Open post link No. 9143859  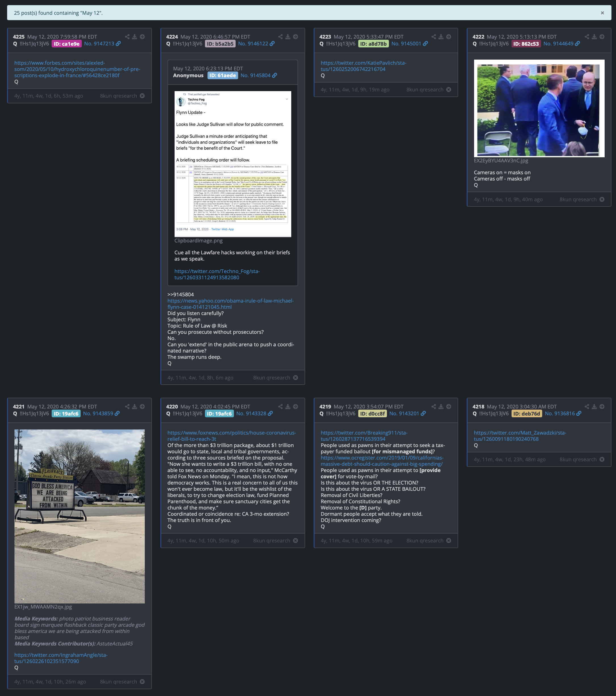tap(101, 413)
